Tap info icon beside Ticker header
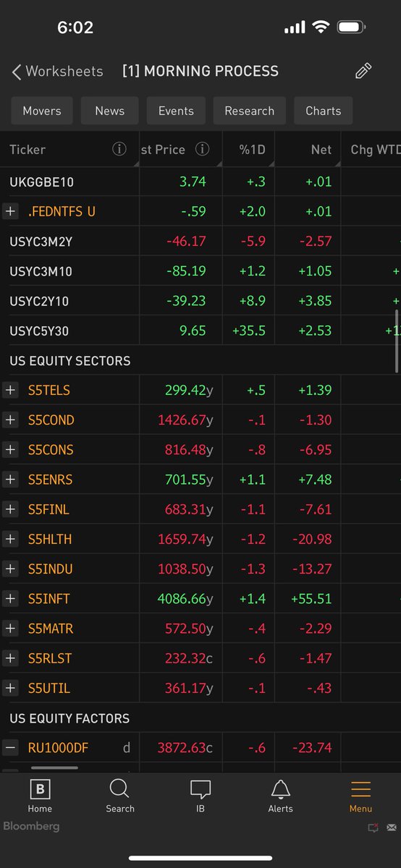The width and height of the screenshot is (401, 868). click(x=119, y=149)
